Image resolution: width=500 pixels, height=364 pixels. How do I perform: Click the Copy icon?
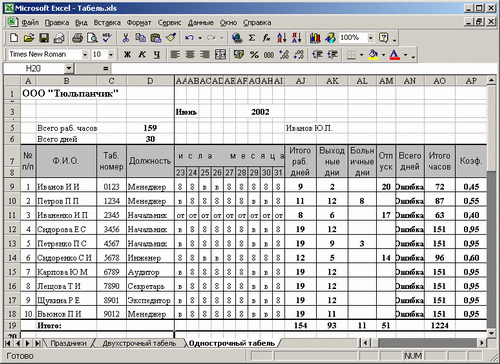[x=141, y=38]
